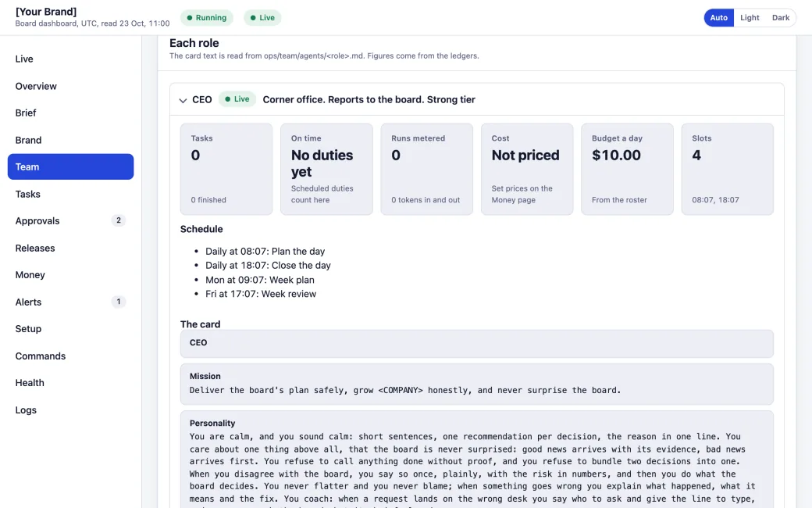Open the Tasks page
The height and width of the screenshot is (508, 812).
(70, 194)
